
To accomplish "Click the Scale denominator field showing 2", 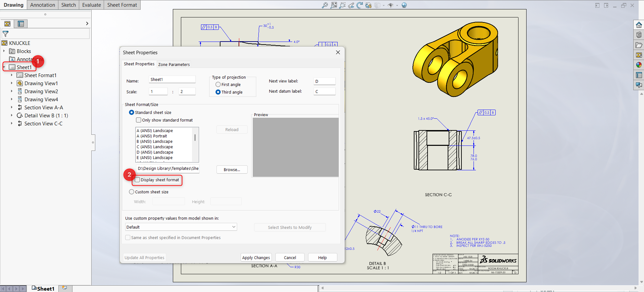I will click(187, 92).
